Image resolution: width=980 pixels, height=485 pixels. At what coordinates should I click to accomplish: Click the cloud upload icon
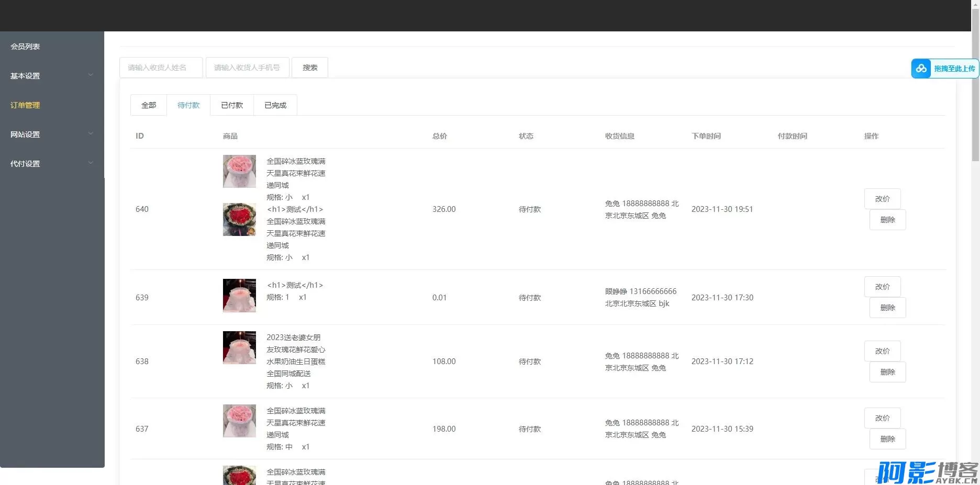[921, 69]
